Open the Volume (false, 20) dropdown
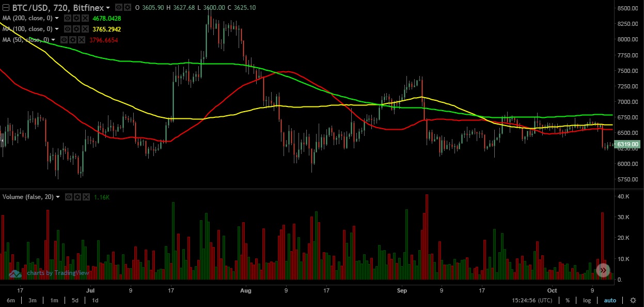644x307 pixels. [x=58, y=197]
